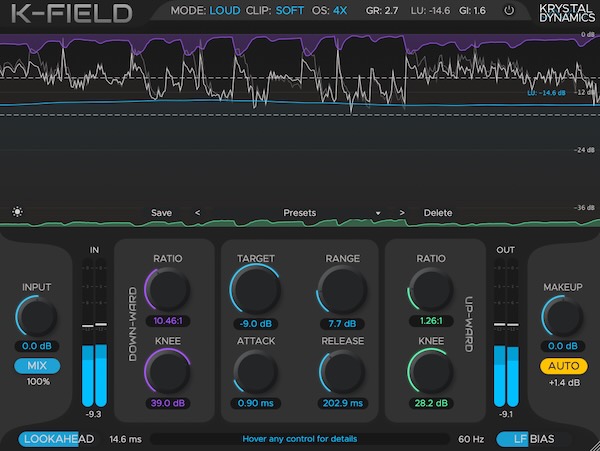Screen dimensions: 600x451
Task: Edit the upward ratio value 1.26:1
Action: pos(431,321)
